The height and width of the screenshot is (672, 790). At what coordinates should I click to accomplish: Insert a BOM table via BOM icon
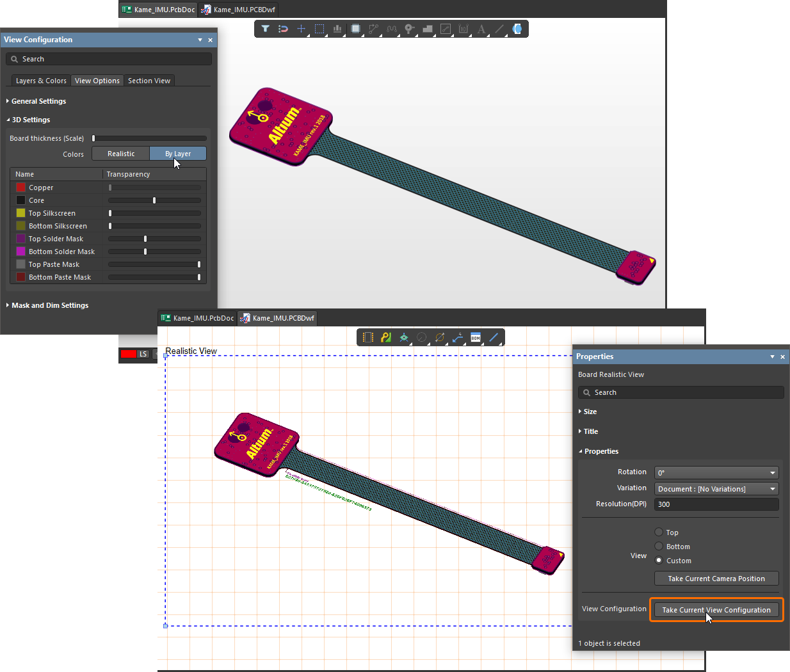coord(476,337)
